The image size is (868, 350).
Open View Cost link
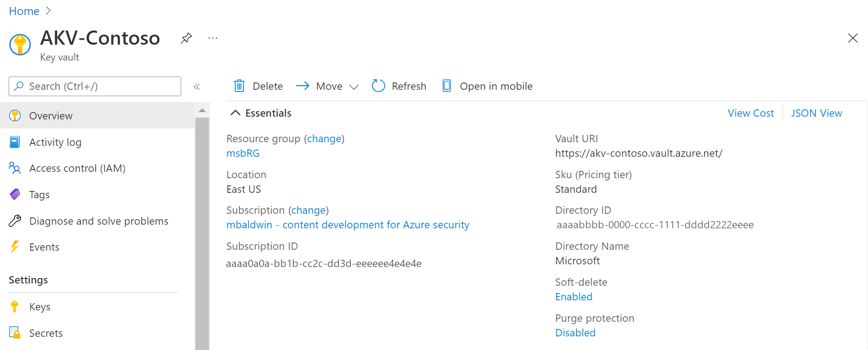[751, 113]
